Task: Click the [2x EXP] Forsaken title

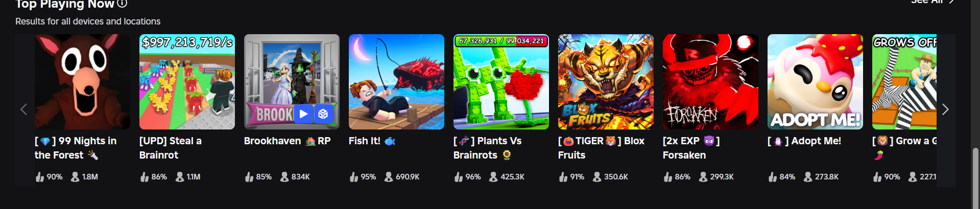Action: pyautogui.click(x=691, y=148)
